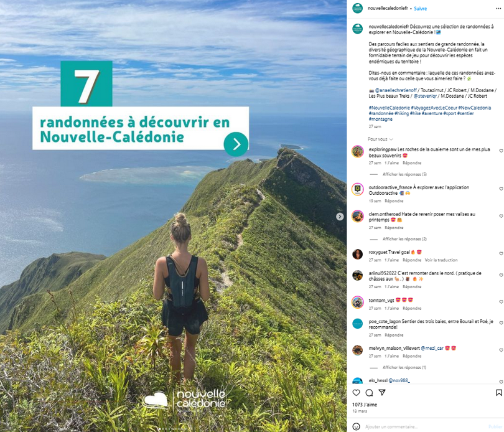The width and height of the screenshot is (504, 432).
Task: Click Voir la traduction on roxyguet comment
Action: click(x=441, y=260)
